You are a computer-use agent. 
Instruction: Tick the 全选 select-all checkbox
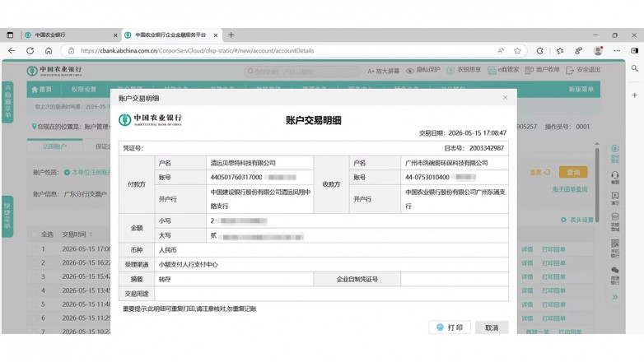[35, 234]
